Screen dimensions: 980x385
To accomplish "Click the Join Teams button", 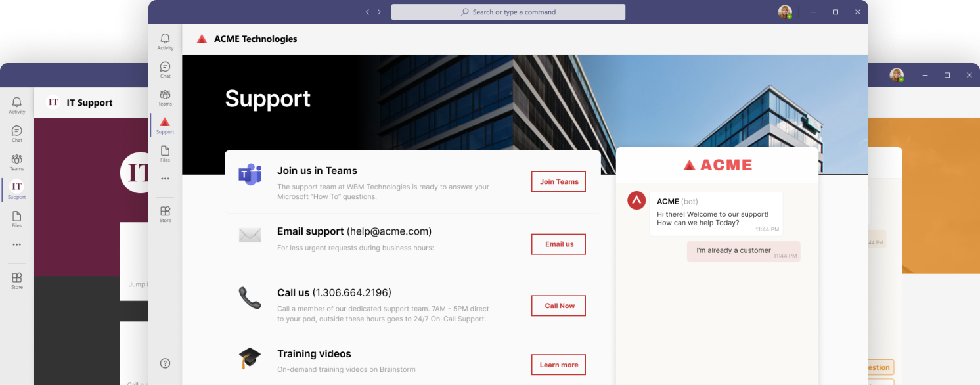I will tap(558, 182).
